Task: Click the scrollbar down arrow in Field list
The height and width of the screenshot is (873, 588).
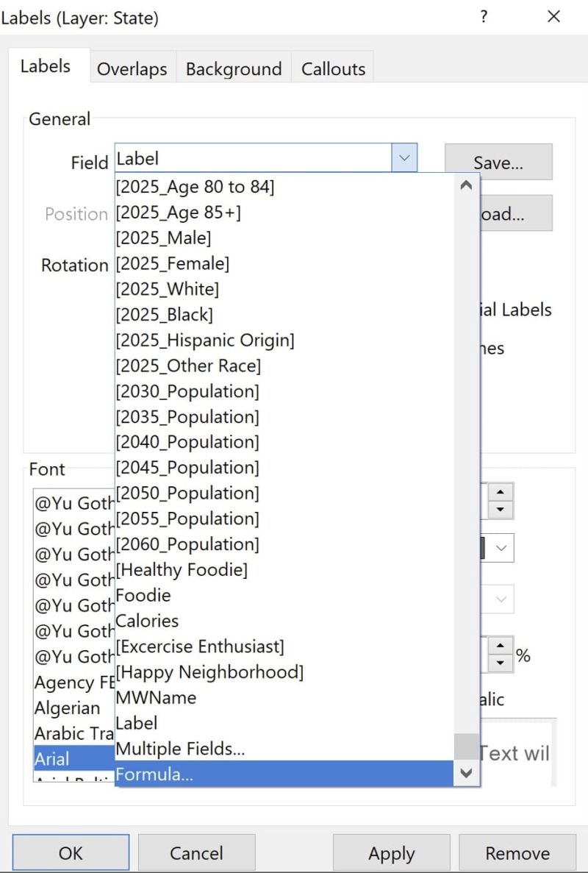Action: (466, 773)
